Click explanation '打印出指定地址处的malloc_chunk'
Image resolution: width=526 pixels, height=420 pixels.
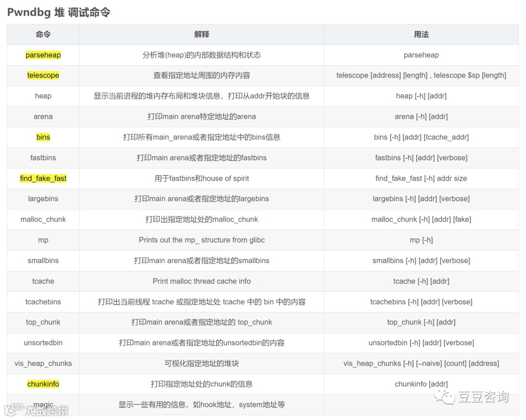tap(202, 220)
